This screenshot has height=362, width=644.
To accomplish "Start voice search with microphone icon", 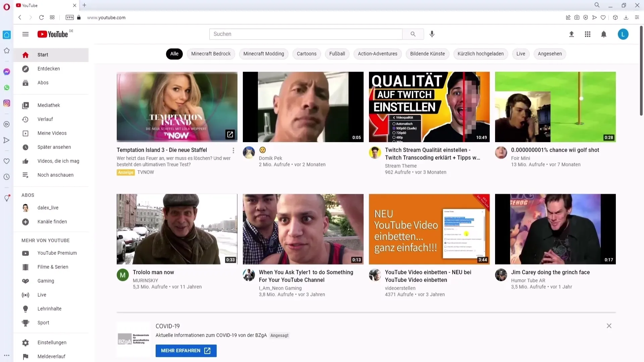I will point(432,34).
